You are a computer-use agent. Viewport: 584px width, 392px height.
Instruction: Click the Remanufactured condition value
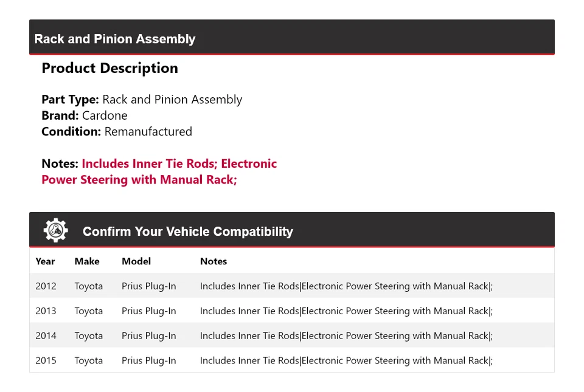tap(148, 131)
